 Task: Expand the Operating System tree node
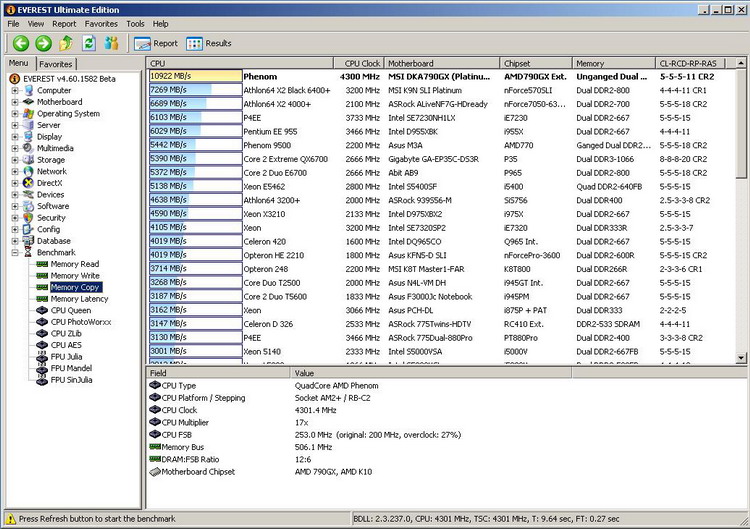[x=15, y=114]
